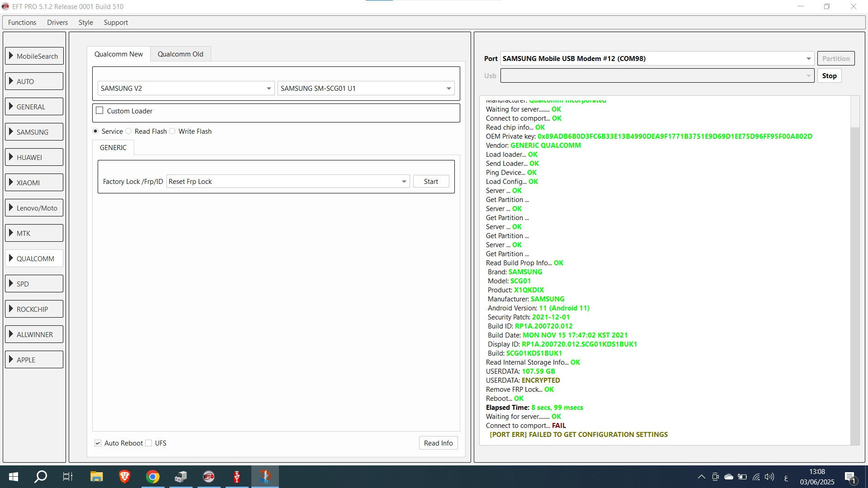Select the GENERIC tab

113,148
